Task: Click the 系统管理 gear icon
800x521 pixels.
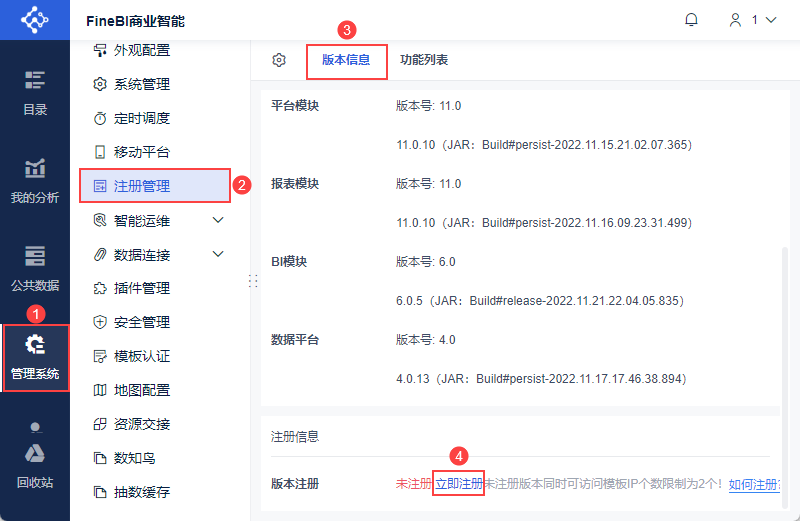Action: 100,84
